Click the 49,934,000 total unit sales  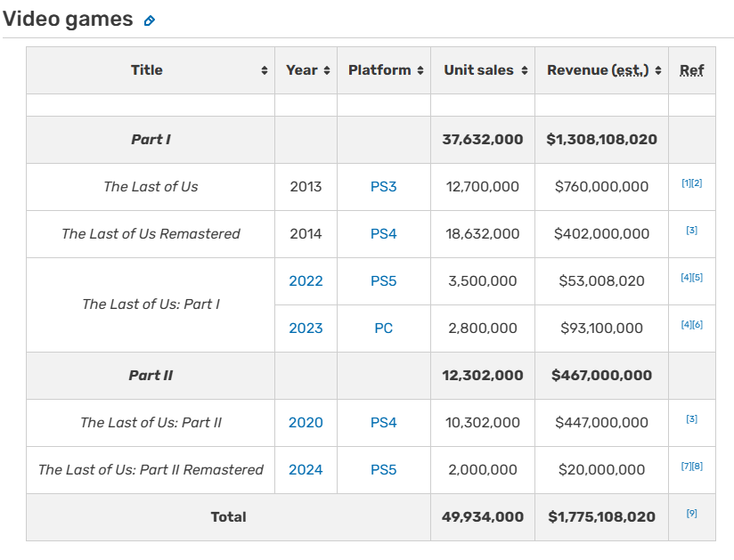coord(483,517)
